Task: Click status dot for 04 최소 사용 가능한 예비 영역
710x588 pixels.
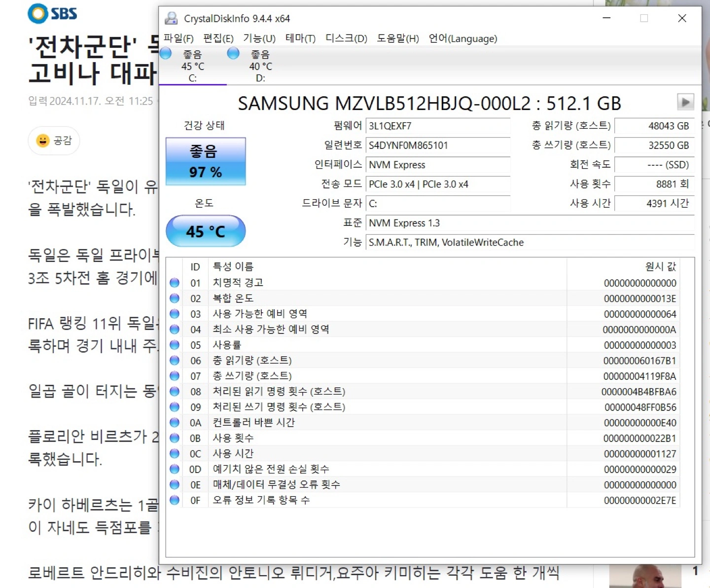Action: (175, 329)
